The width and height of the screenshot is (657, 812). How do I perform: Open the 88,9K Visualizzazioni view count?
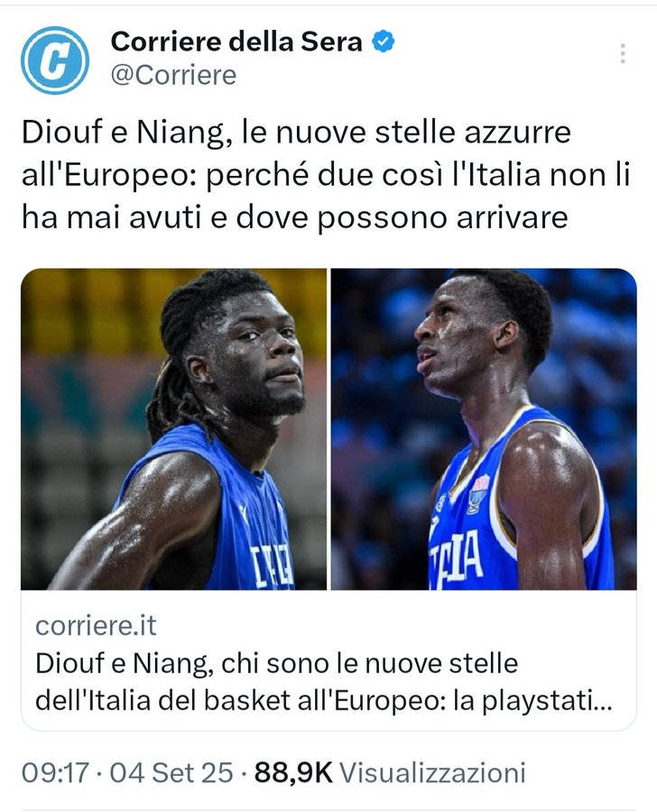[x=390, y=772]
